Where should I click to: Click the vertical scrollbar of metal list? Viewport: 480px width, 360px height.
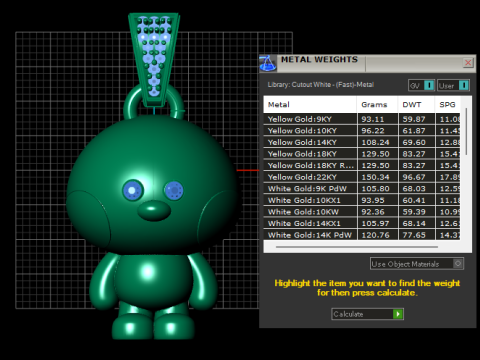(466, 132)
